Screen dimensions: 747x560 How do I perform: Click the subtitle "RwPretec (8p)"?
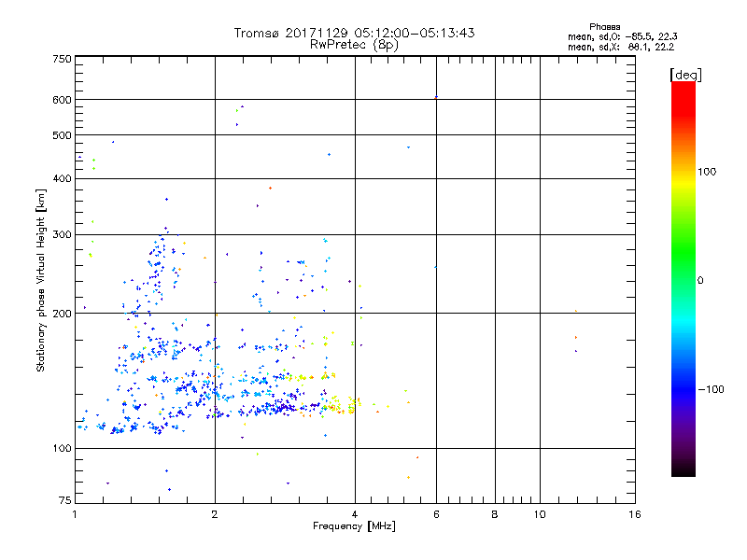tap(354, 45)
